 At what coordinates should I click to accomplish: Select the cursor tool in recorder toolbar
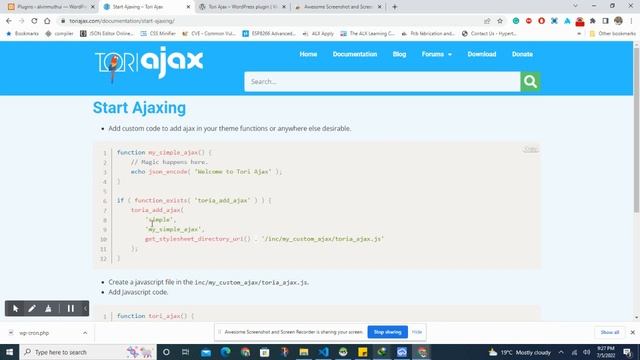[16, 309]
